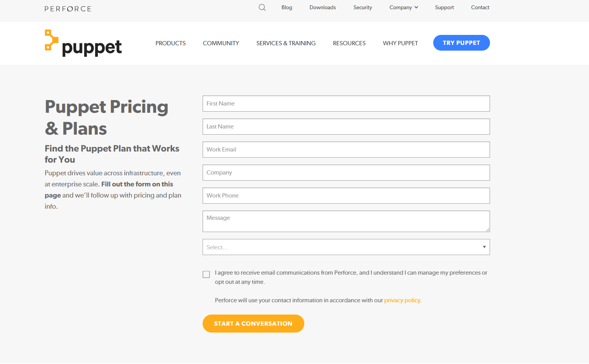Select the orange Puppet brand mark
This screenshot has width=589, height=364.
(x=51, y=40)
